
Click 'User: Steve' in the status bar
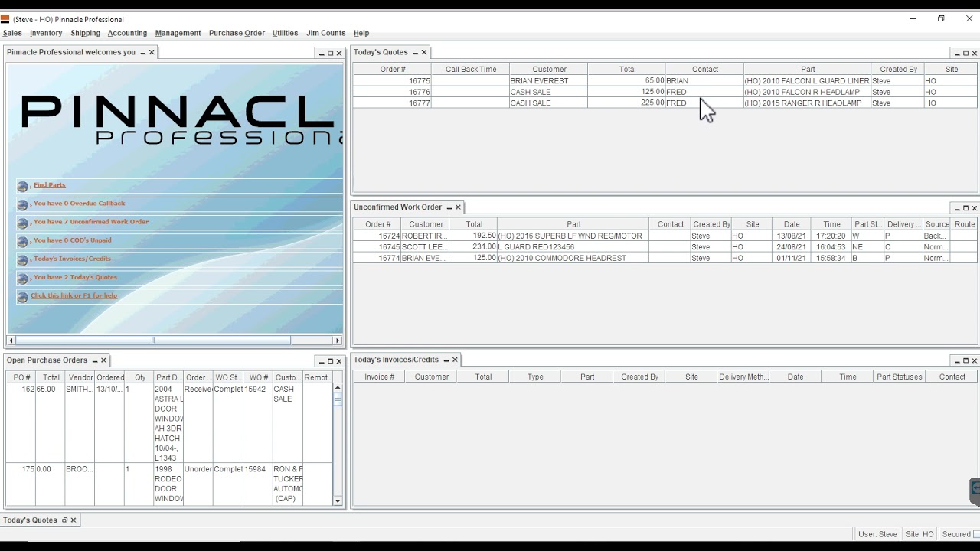pyautogui.click(x=877, y=534)
